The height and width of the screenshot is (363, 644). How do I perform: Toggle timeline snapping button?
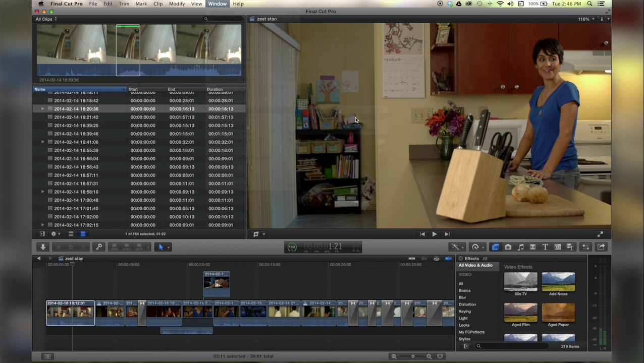point(449,259)
